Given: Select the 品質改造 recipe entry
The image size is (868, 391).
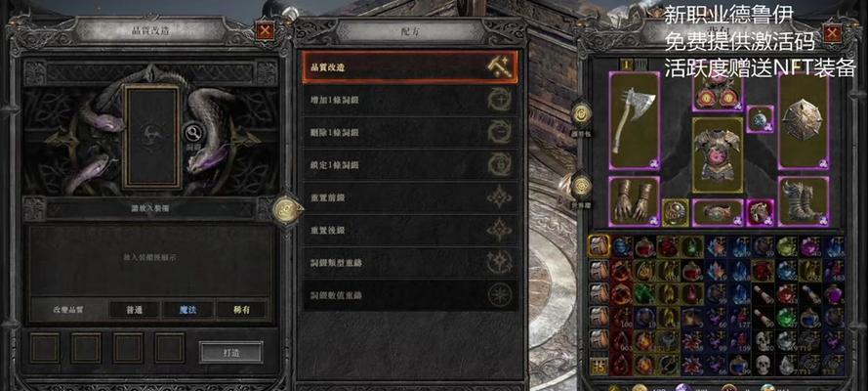Looking at the screenshot, I should click(410, 67).
